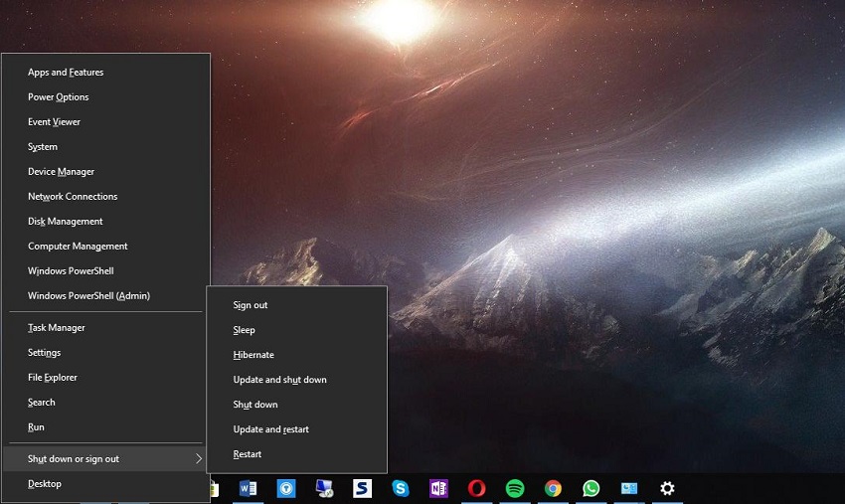Click the Settings gear taskbar icon
The height and width of the screenshot is (504, 845).
pos(667,488)
